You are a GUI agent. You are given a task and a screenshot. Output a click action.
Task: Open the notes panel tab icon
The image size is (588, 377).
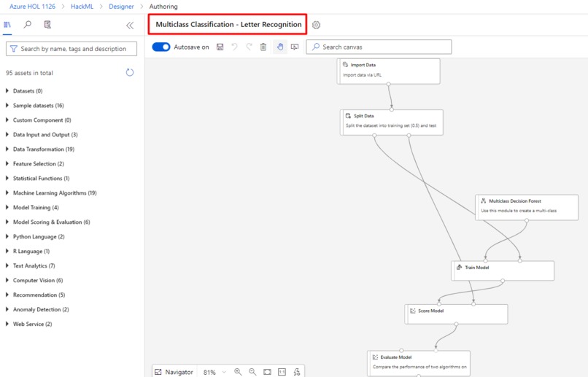pos(47,25)
